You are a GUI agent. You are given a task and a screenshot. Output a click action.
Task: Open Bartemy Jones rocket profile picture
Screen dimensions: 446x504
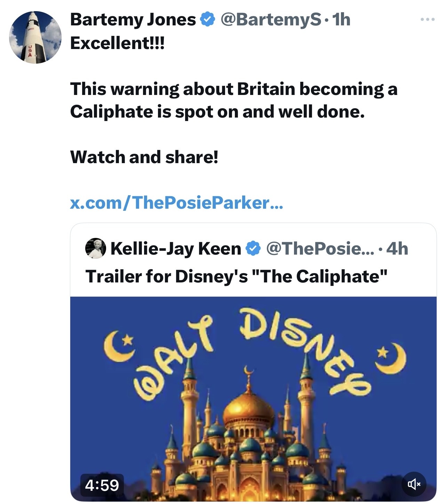pos(35,37)
